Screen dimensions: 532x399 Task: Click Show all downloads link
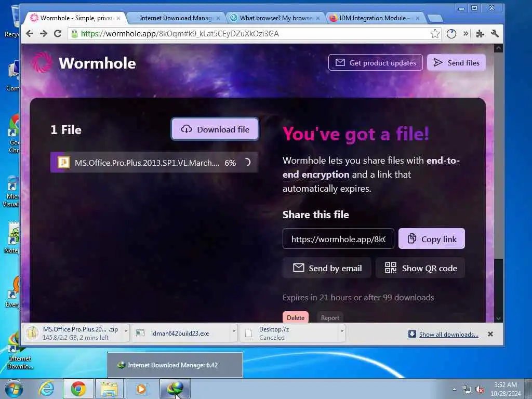click(448, 334)
